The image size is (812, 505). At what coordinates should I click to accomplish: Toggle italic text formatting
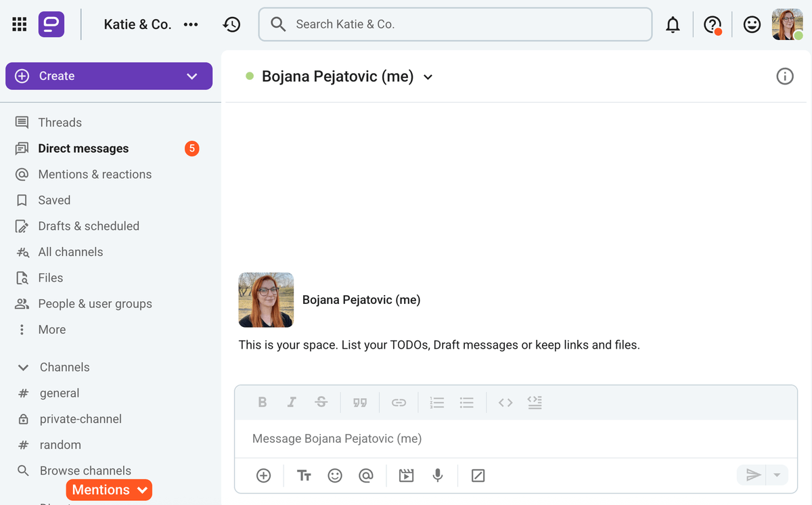pos(292,403)
